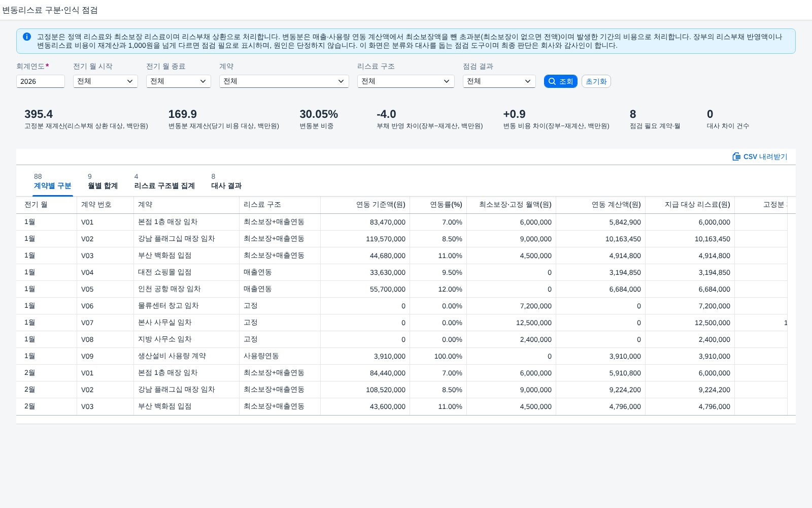Switch to the 계약별 구분 tab
812x508 pixels.
coord(53,182)
